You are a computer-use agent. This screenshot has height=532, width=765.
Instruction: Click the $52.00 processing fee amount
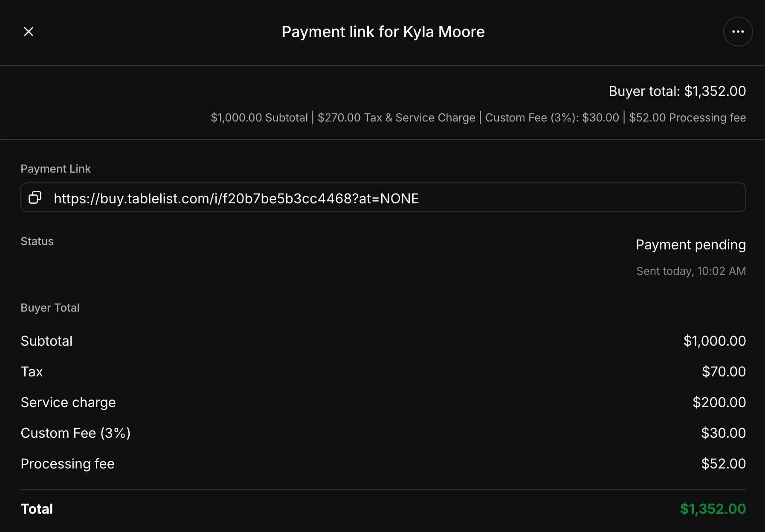coord(723,464)
